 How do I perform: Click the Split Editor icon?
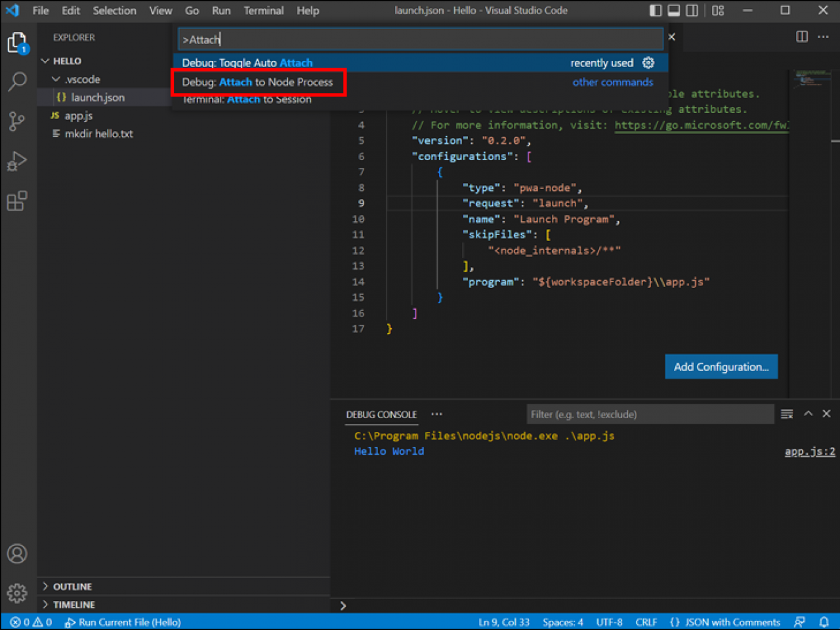pos(801,37)
